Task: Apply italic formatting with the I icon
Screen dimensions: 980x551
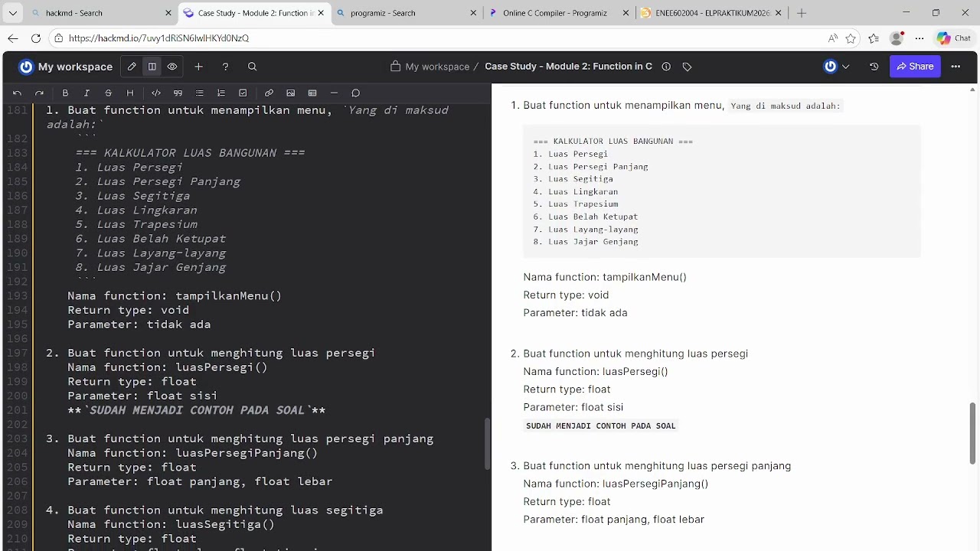Action: (87, 93)
